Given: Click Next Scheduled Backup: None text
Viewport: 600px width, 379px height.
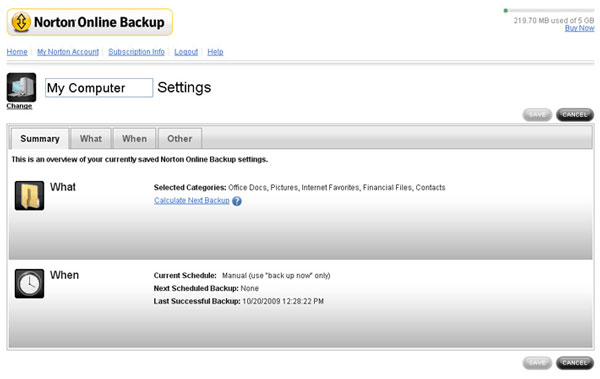Looking at the screenshot, I should (206, 288).
